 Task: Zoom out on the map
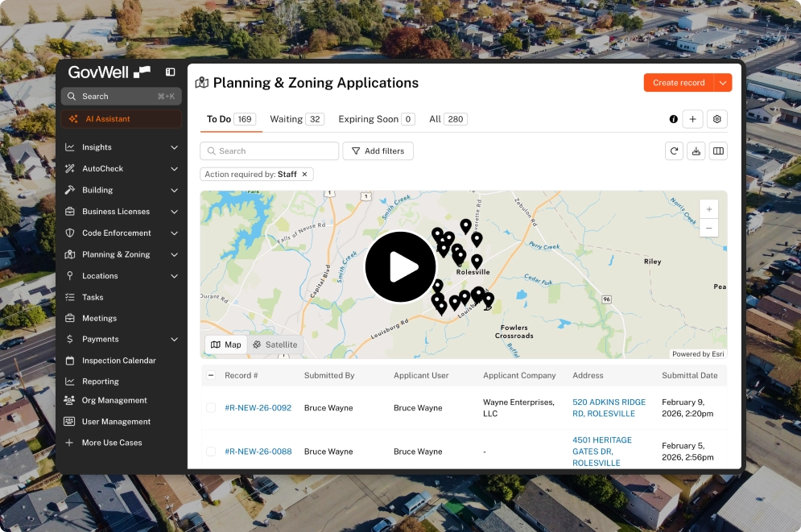point(709,229)
